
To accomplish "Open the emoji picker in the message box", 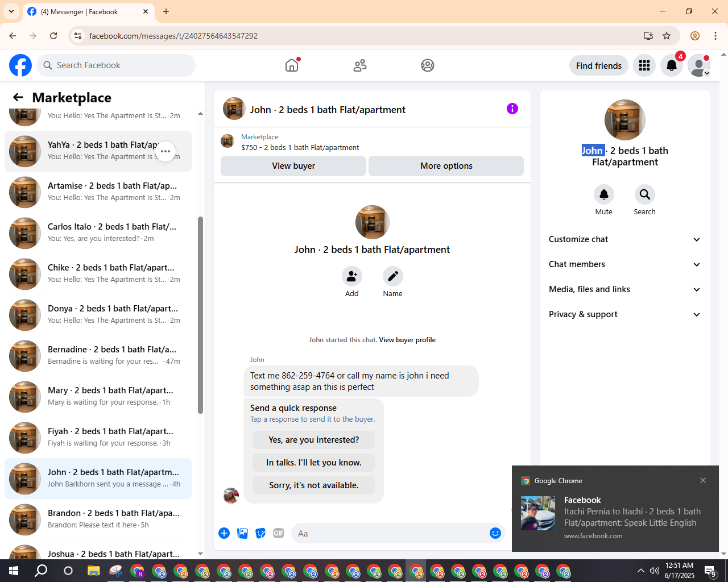I will pyautogui.click(x=495, y=533).
